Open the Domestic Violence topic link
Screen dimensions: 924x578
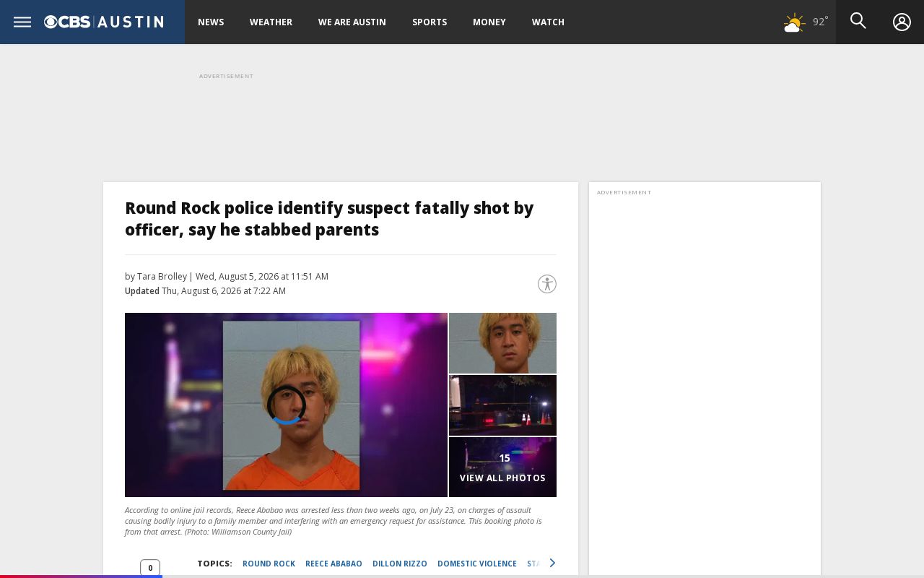(477, 564)
